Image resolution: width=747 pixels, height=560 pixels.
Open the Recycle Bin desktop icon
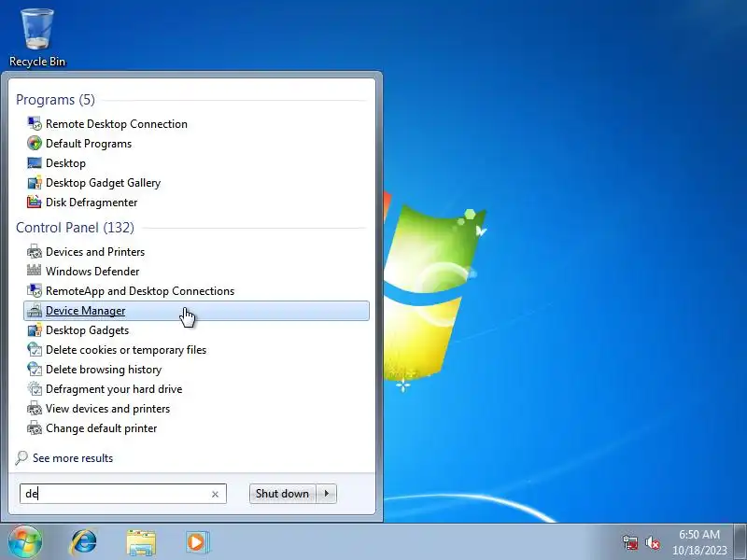click(37, 38)
